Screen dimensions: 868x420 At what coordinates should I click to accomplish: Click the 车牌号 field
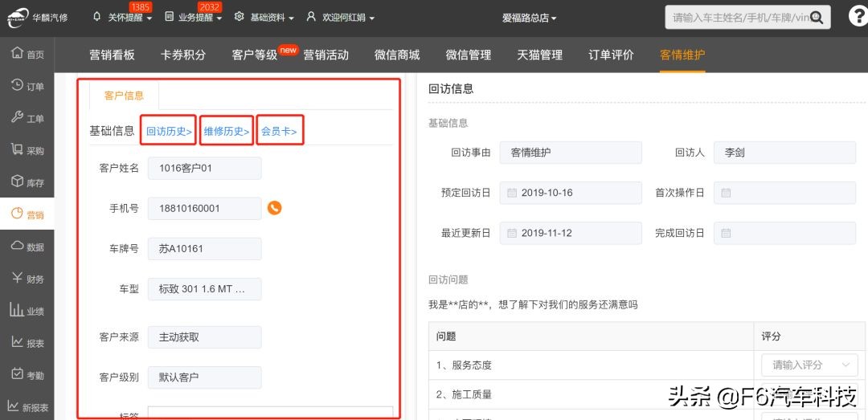pos(204,249)
